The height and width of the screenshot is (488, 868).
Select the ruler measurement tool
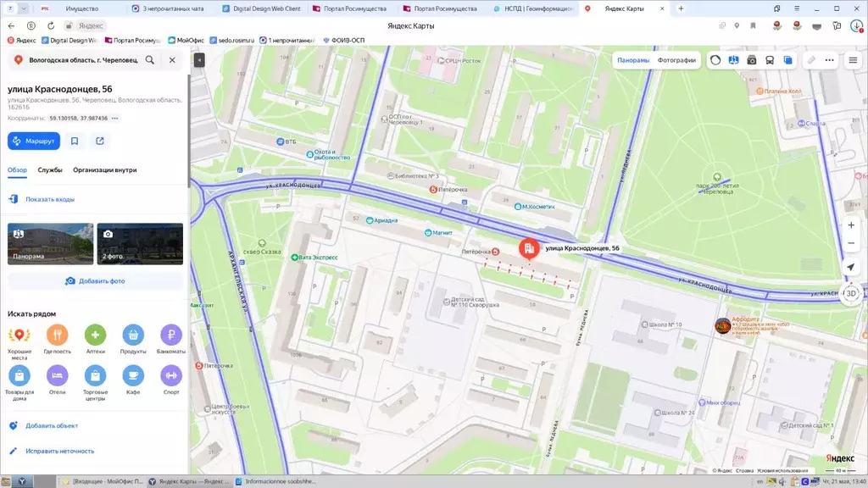click(x=811, y=60)
